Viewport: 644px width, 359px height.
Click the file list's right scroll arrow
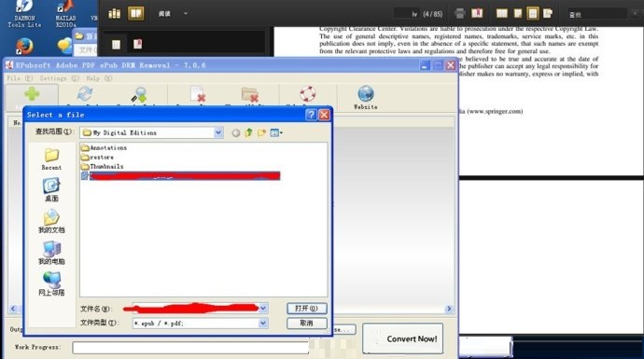pyautogui.click(x=449, y=309)
